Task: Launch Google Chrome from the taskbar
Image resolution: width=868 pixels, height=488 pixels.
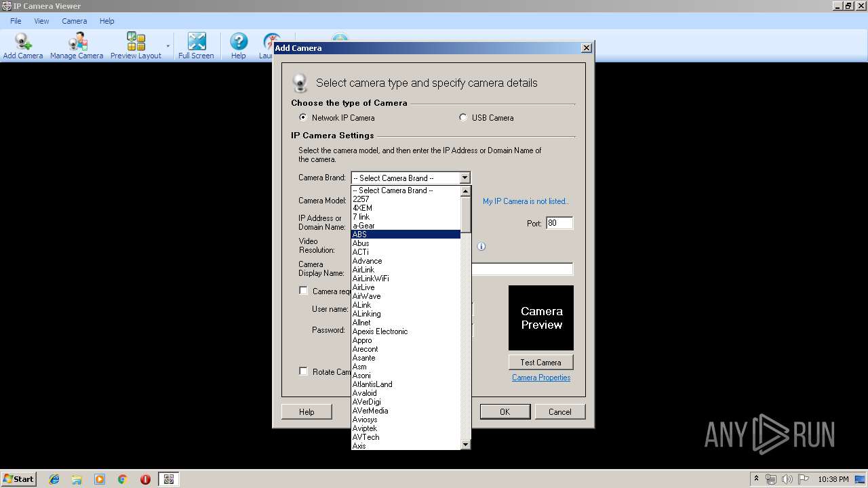Action: tap(123, 479)
